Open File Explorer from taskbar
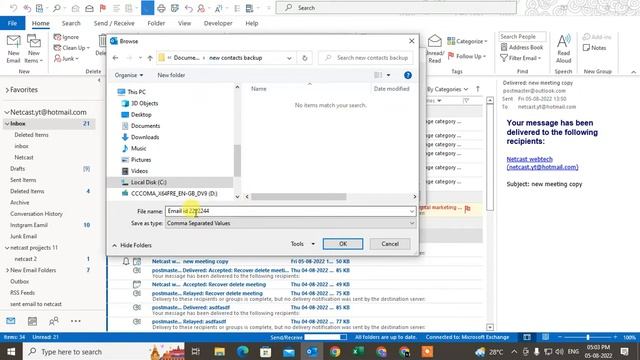This screenshot has width=640, height=360. (x=219, y=351)
